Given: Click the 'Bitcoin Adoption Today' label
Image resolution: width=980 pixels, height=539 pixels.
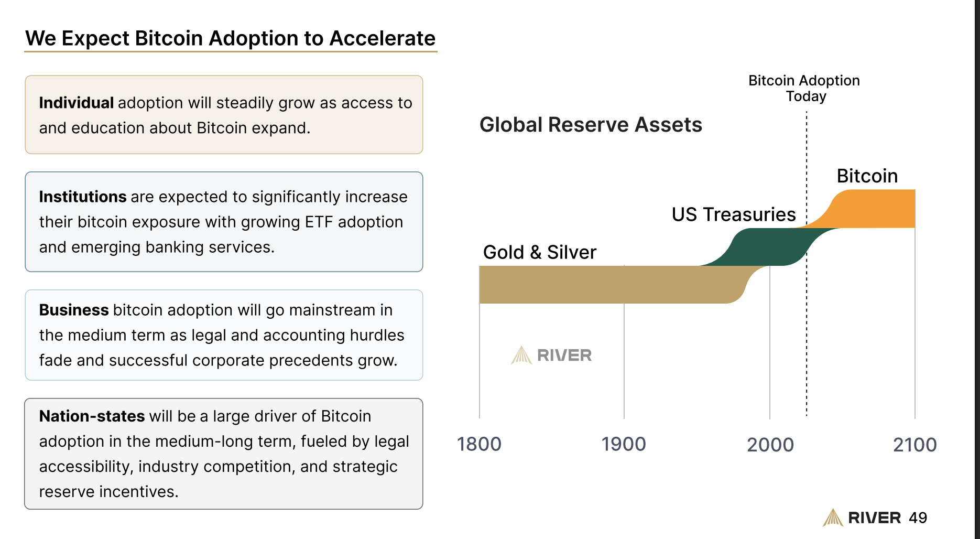Looking at the screenshot, I should click(x=804, y=88).
